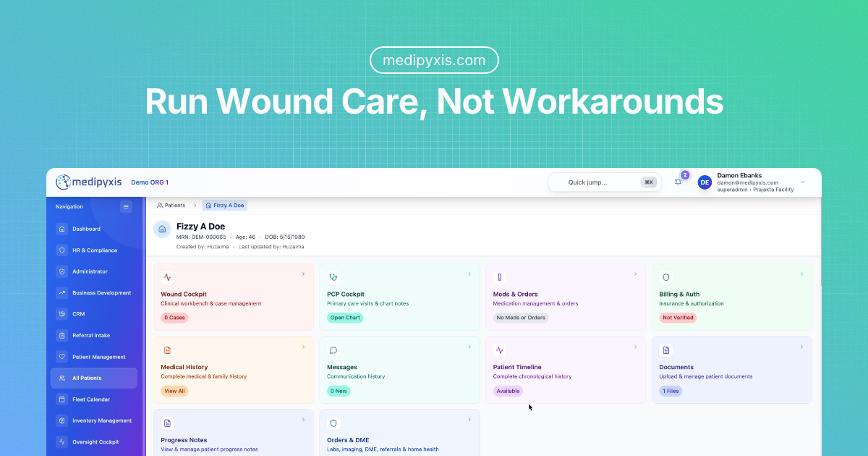The image size is (868, 456).
Task: Open Fleet Calendar from sidebar
Action: point(93,400)
